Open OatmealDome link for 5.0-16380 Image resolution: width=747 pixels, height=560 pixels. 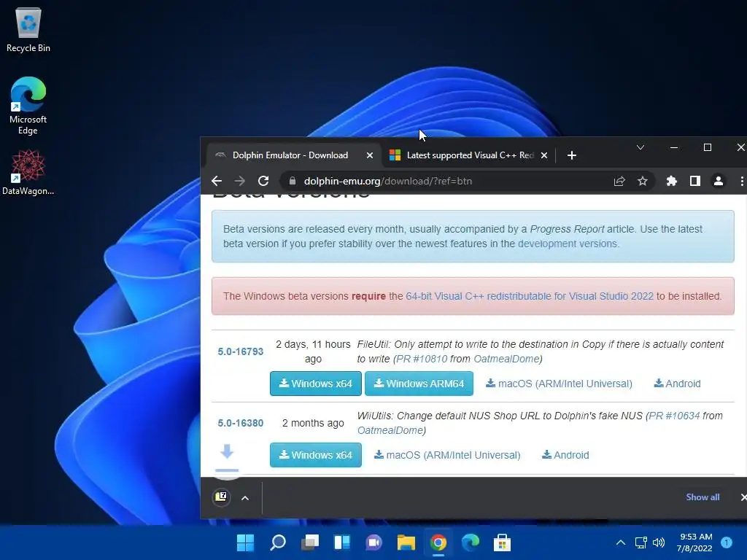(390, 430)
